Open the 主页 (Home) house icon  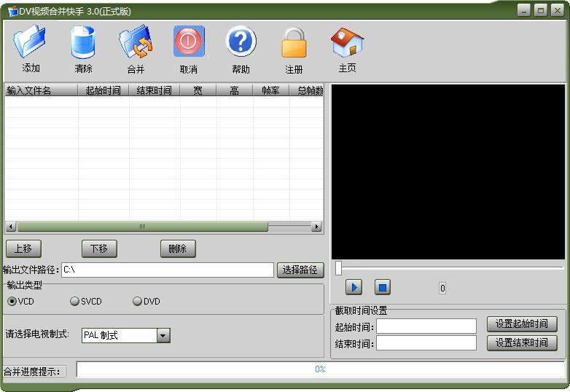[347, 42]
